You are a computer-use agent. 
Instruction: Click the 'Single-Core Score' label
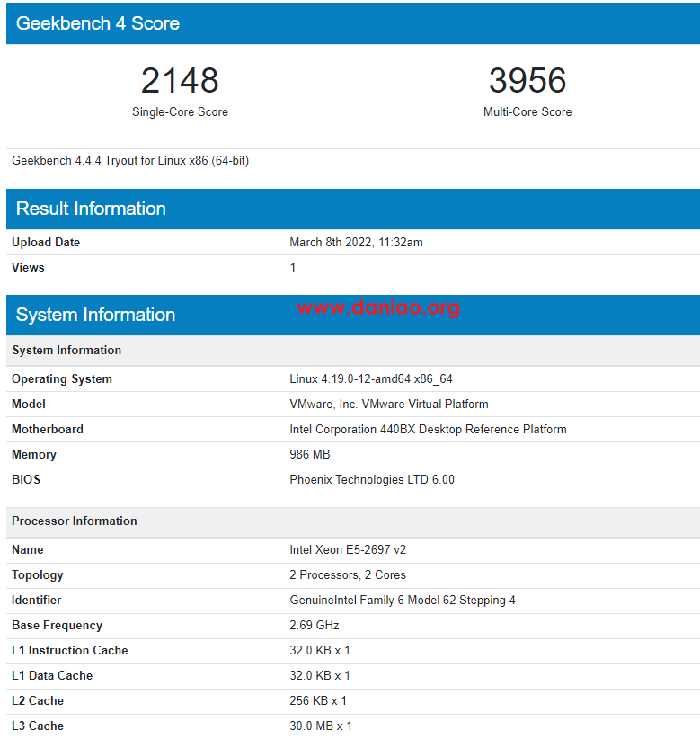click(x=180, y=111)
